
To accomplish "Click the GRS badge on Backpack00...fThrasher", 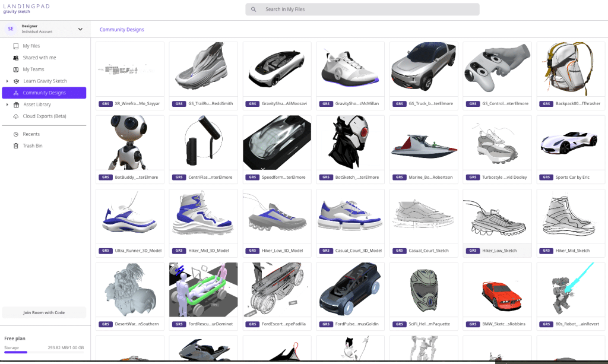I will (546, 104).
